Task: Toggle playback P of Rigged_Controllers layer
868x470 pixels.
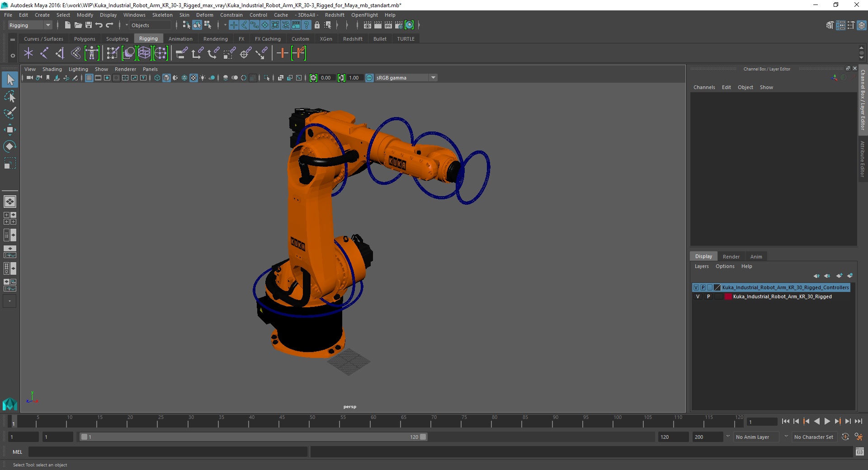Action: [703, 287]
